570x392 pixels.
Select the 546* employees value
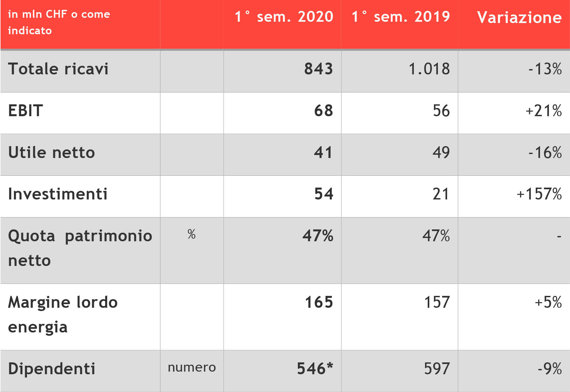coord(315,369)
